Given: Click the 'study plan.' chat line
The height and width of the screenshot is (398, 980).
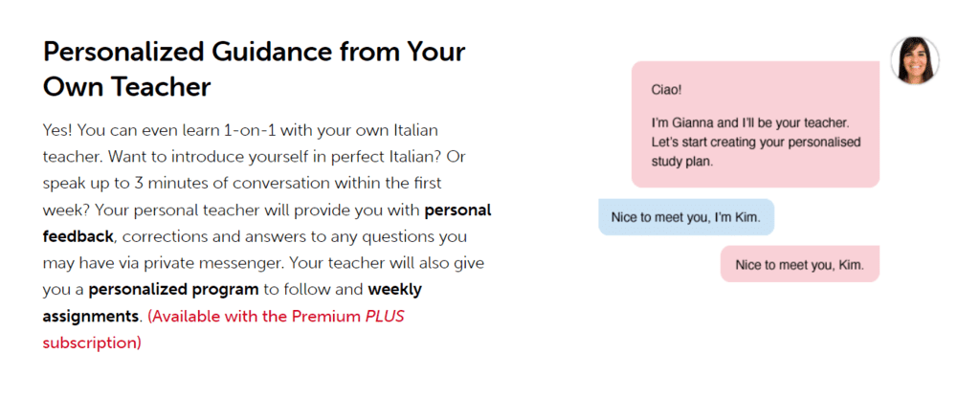Looking at the screenshot, I should (x=683, y=161).
